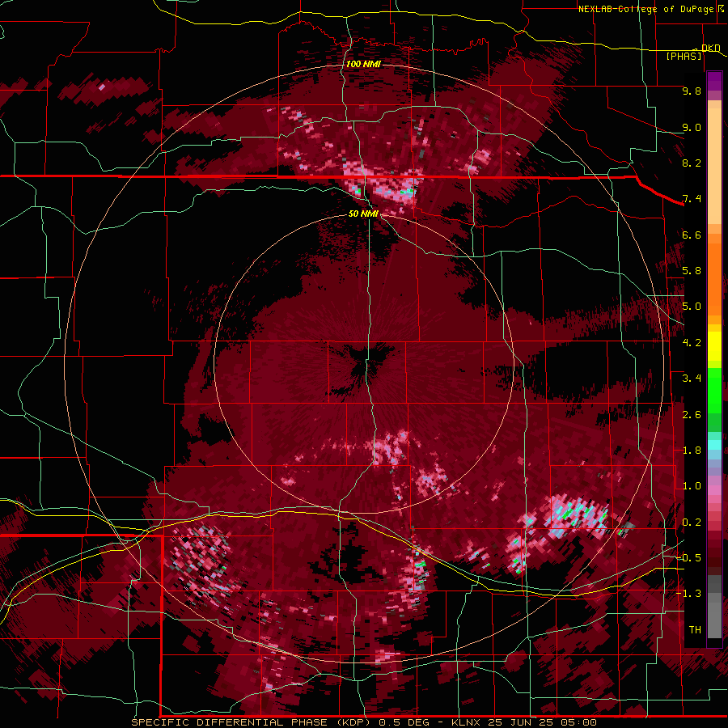Click the DKD label above the color scale
Screen dimensions: 728x728
tap(711, 48)
